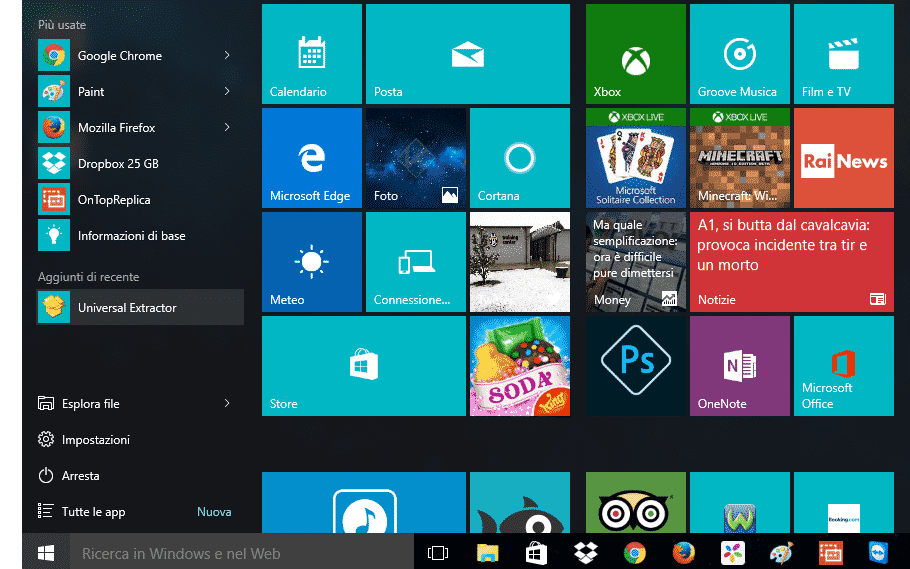Viewport: 910px width, 569px height.
Task: Open Firefox from the taskbar
Action: point(684,553)
